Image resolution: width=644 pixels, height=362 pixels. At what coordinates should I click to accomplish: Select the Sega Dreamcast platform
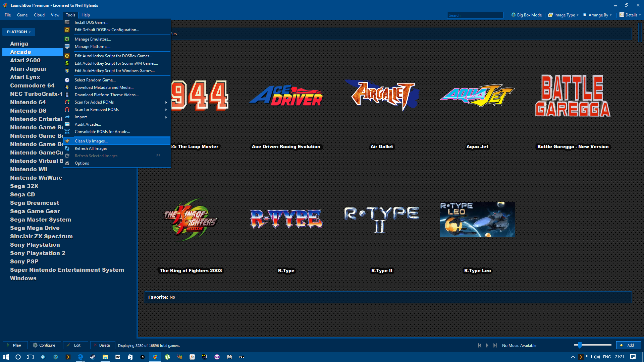point(35,203)
